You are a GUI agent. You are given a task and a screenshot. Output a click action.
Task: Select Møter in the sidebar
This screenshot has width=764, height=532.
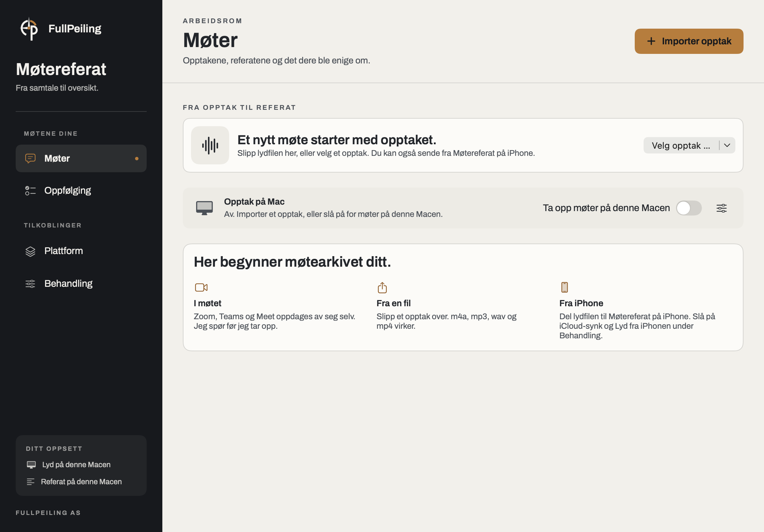tap(81, 159)
